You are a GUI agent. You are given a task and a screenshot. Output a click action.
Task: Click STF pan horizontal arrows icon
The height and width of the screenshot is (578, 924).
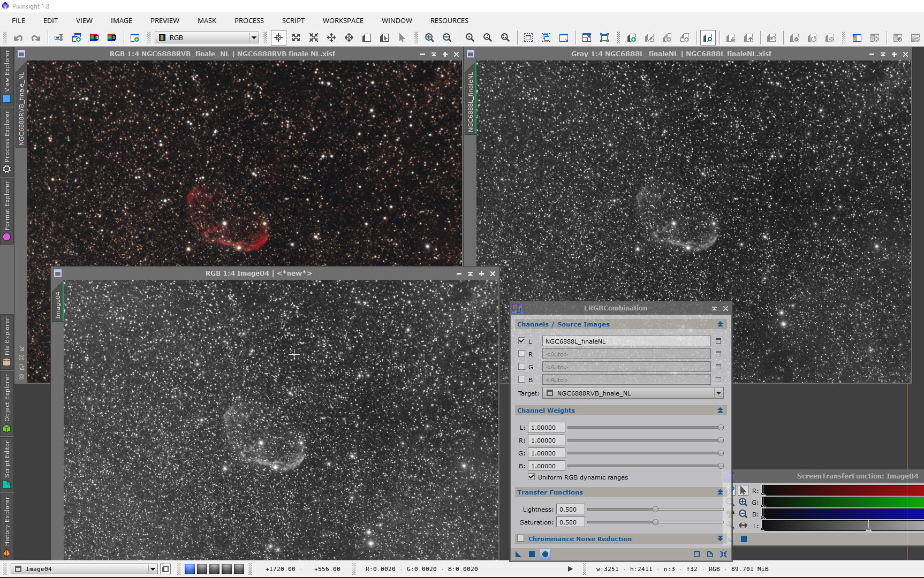coord(743,526)
